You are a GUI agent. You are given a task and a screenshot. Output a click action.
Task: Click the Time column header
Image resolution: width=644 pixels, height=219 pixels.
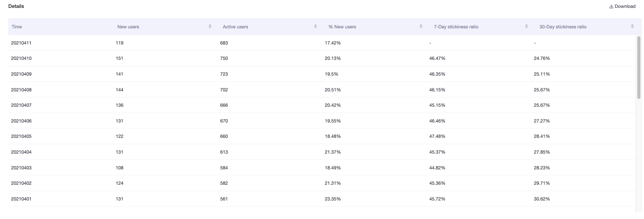[x=17, y=27]
